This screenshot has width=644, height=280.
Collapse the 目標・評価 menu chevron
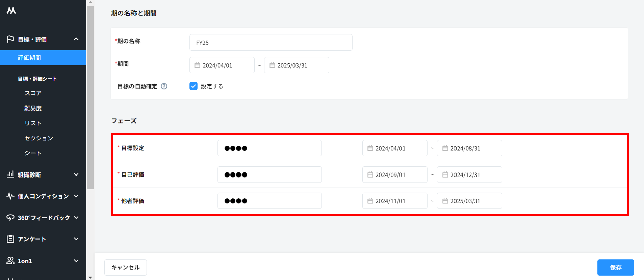click(76, 39)
